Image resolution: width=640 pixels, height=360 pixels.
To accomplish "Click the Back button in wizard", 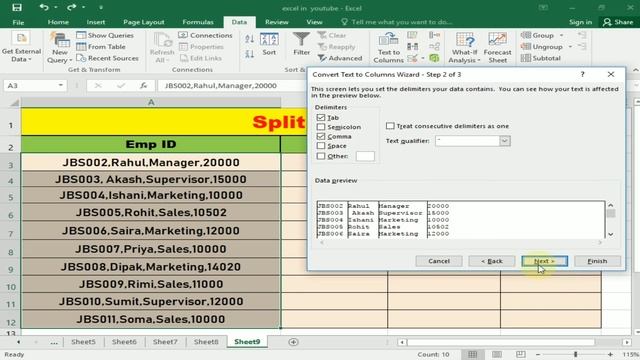I will coord(492,261).
